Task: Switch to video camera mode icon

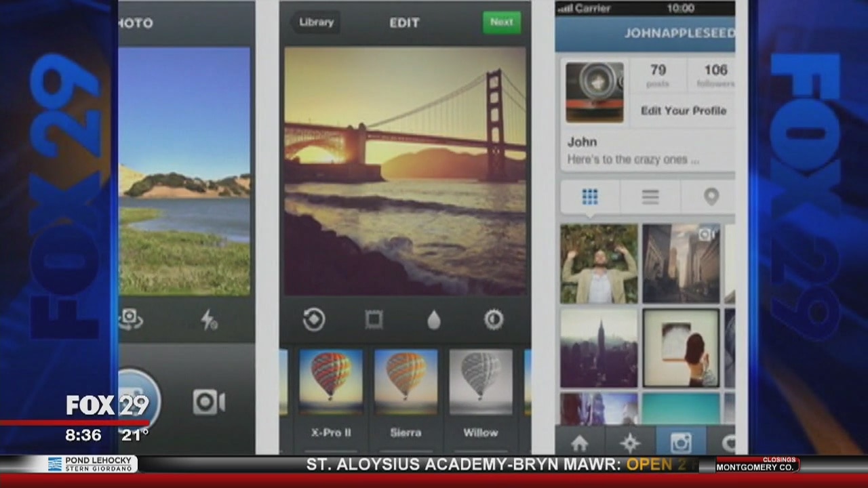Action: [x=209, y=402]
